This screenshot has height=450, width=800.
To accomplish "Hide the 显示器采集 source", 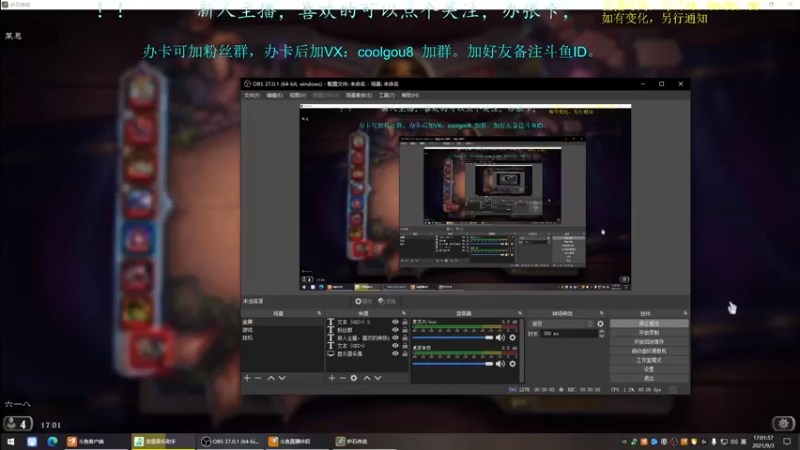I will [x=395, y=353].
